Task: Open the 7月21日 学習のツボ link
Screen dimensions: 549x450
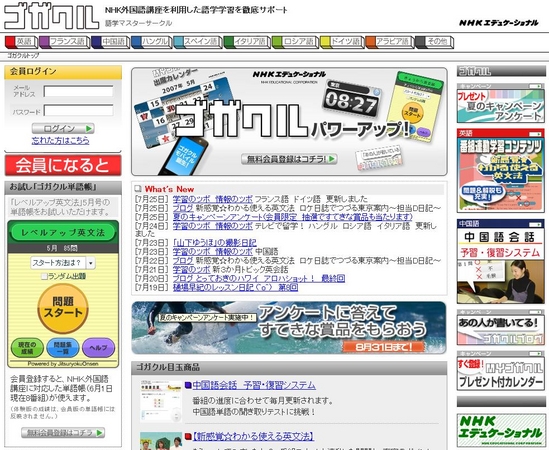Action: [x=192, y=270]
